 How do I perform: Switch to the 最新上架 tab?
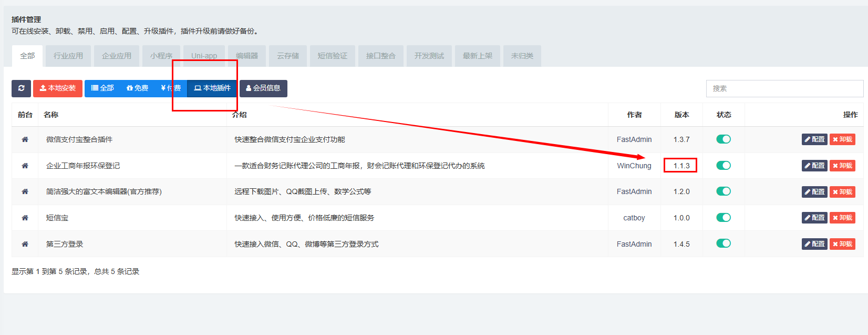pyautogui.click(x=478, y=56)
